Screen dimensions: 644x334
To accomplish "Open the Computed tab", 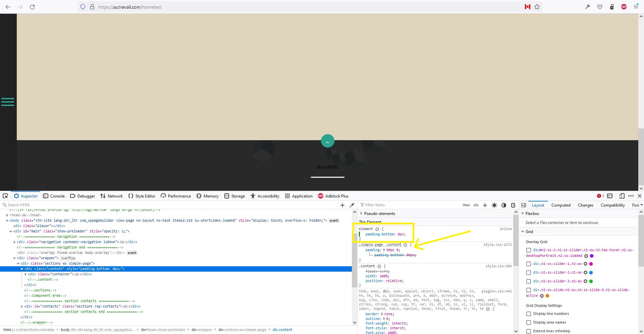I will (x=561, y=205).
